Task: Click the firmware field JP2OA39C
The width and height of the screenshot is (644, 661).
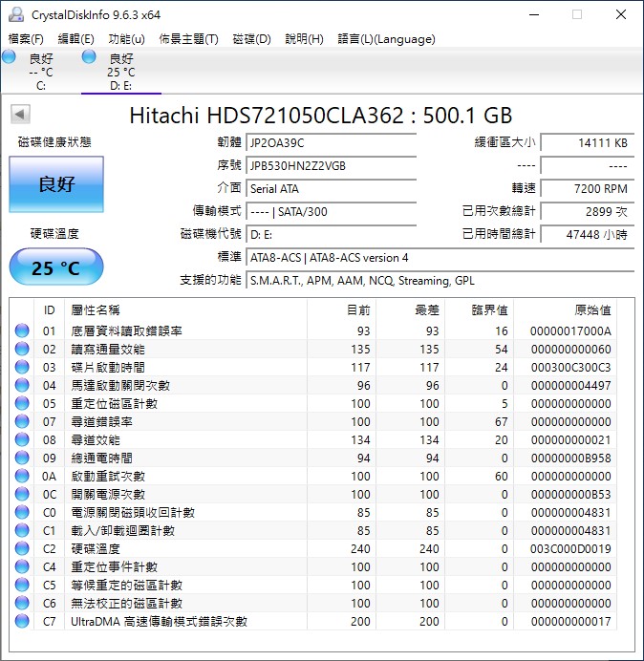Action: tap(331, 143)
